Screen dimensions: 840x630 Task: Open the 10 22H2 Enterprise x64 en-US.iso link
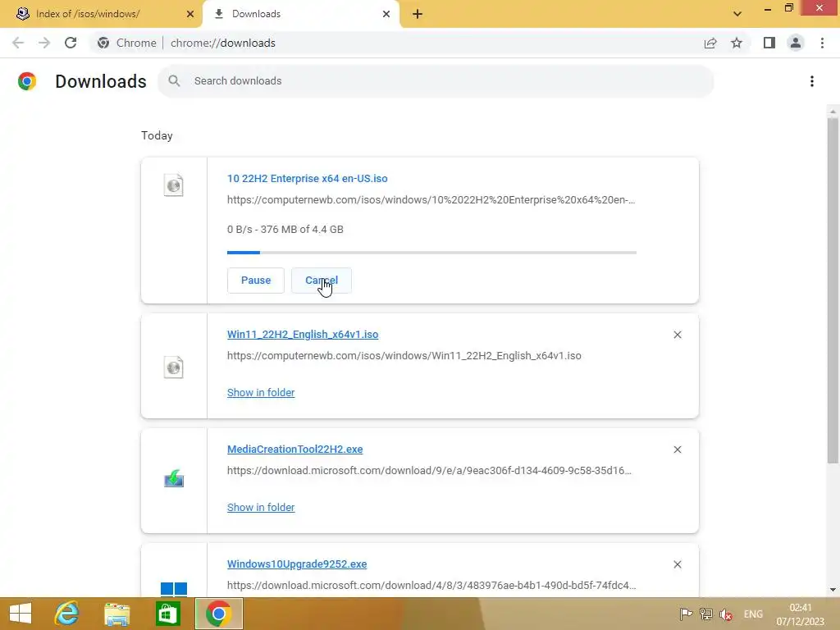308,178
